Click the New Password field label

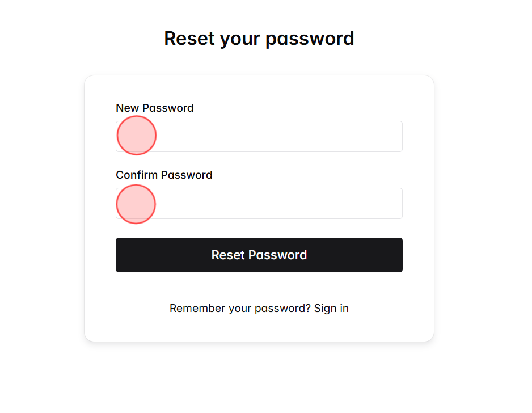(154, 108)
